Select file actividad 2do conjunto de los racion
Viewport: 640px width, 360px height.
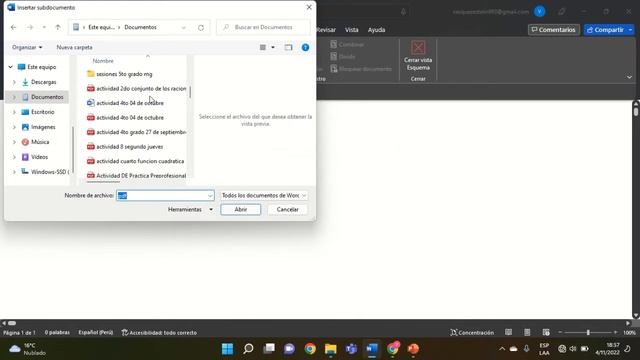[136, 89]
